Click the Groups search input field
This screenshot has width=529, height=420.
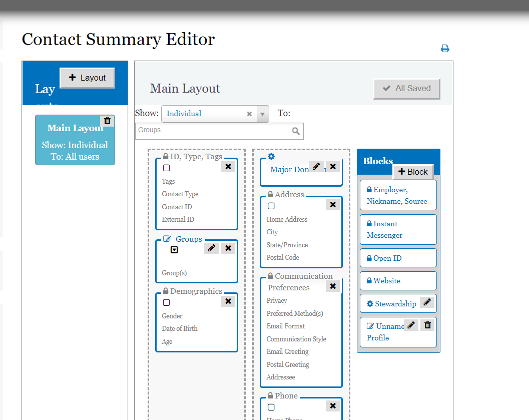(219, 131)
